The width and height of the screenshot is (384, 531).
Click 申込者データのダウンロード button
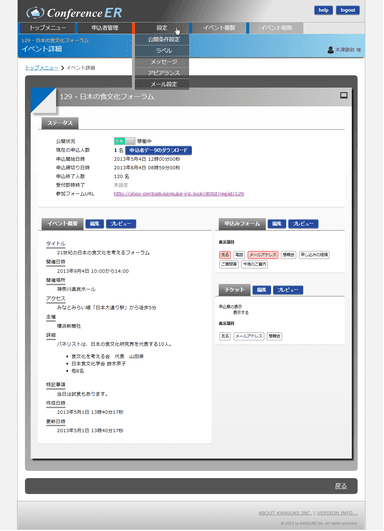[158, 150]
